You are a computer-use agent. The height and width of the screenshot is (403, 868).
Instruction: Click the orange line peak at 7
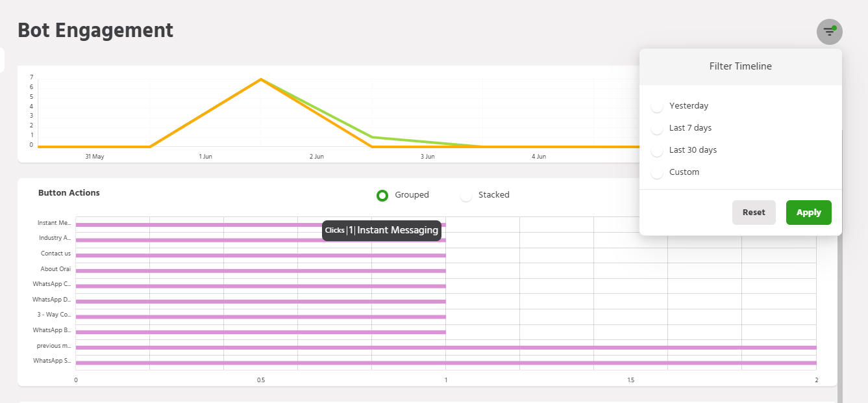tap(260, 79)
